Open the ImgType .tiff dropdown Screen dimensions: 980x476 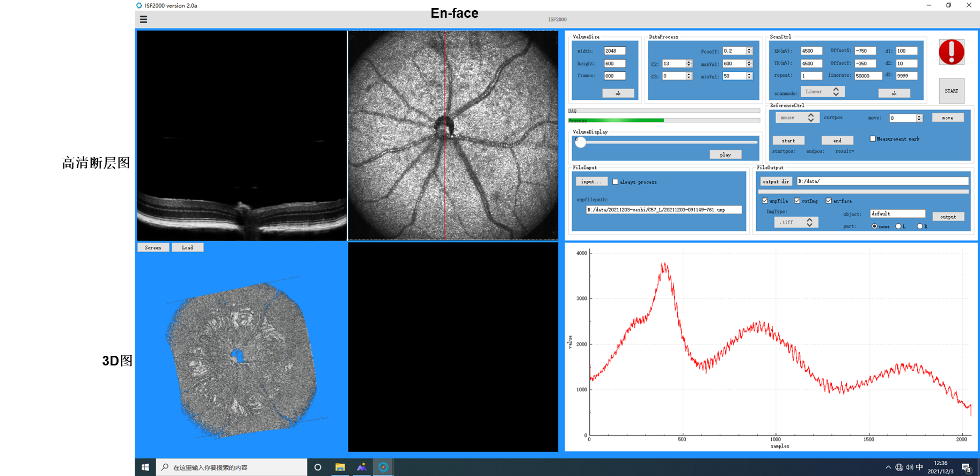pos(796,222)
